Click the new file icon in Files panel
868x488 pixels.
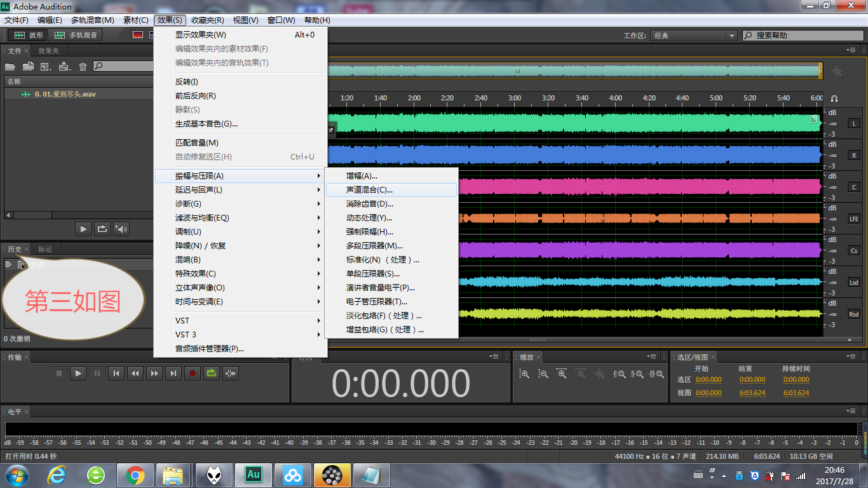click(46, 66)
